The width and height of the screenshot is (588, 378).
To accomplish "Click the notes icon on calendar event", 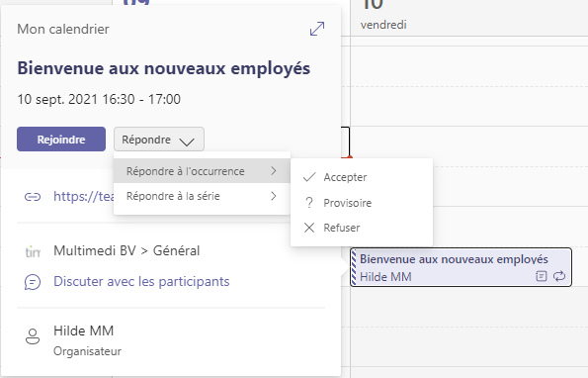I will pos(542,276).
